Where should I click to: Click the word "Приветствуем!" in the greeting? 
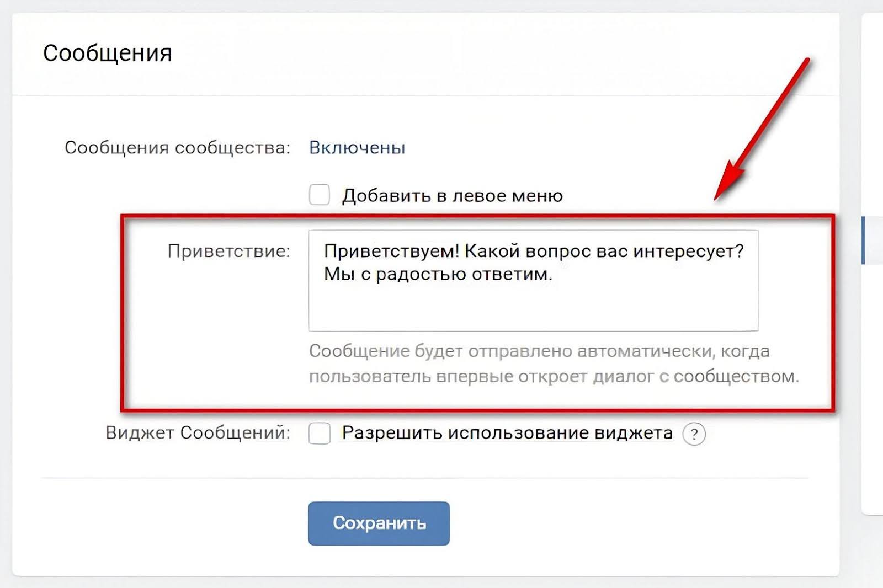(x=391, y=251)
